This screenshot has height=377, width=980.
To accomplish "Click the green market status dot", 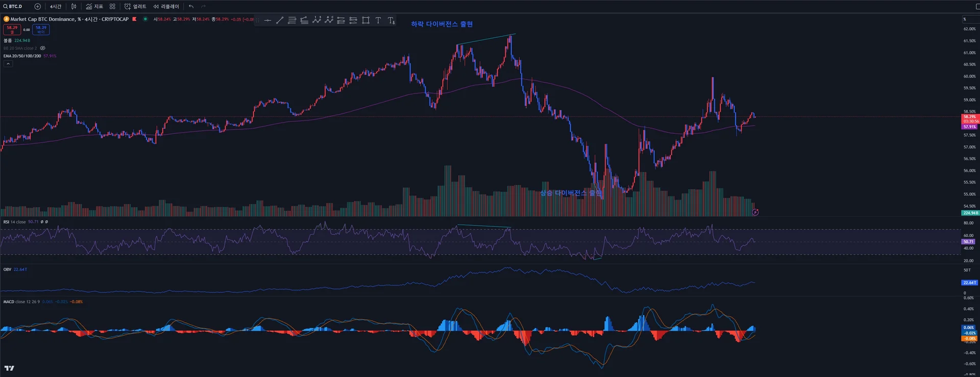I will pos(145,19).
